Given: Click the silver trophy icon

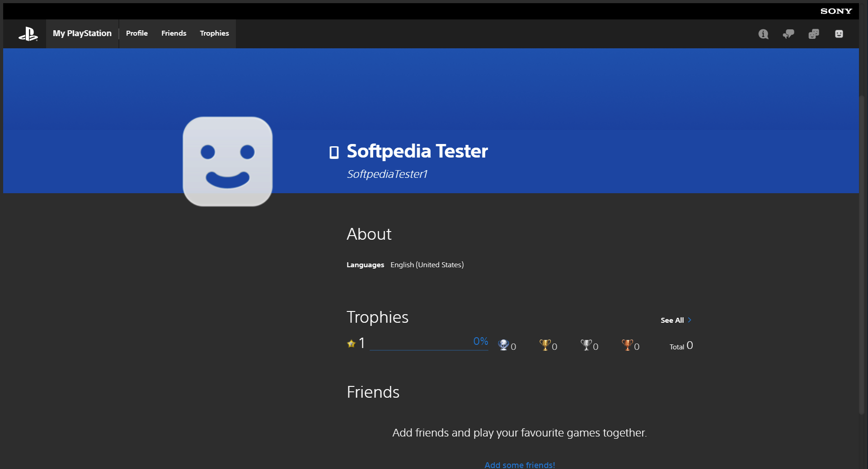Looking at the screenshot, I should (586, 345).
